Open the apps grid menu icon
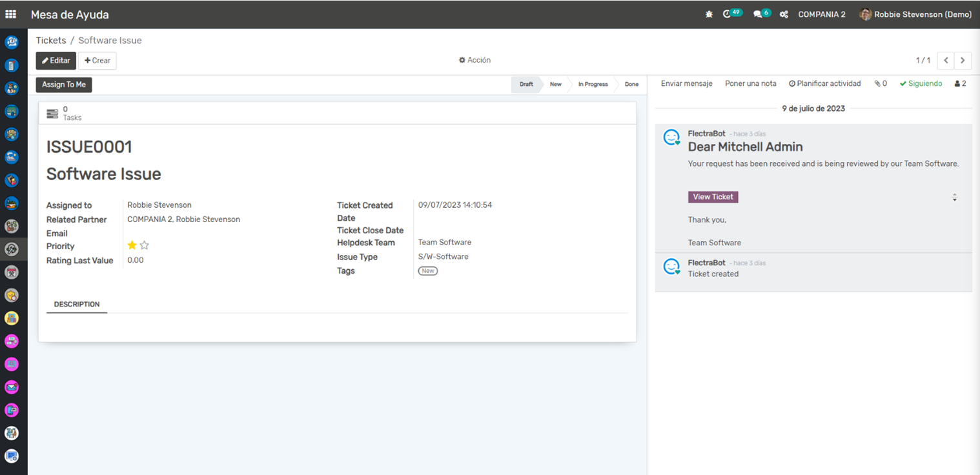Viewport: 980px width, 475px height. [11, 14]
